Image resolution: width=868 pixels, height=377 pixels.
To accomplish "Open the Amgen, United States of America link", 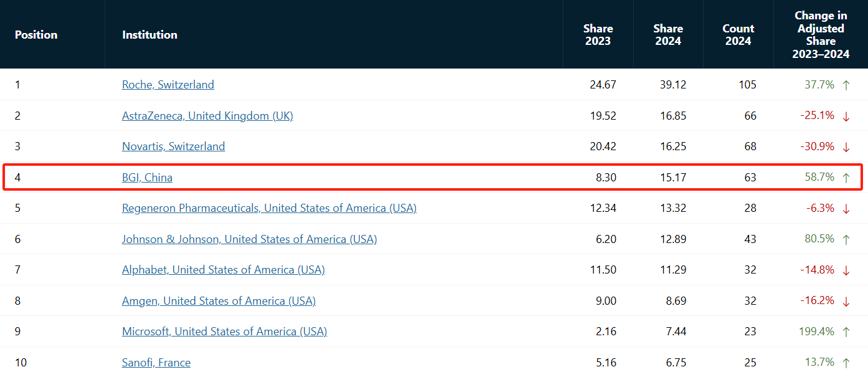I will [x=219, y=301].
